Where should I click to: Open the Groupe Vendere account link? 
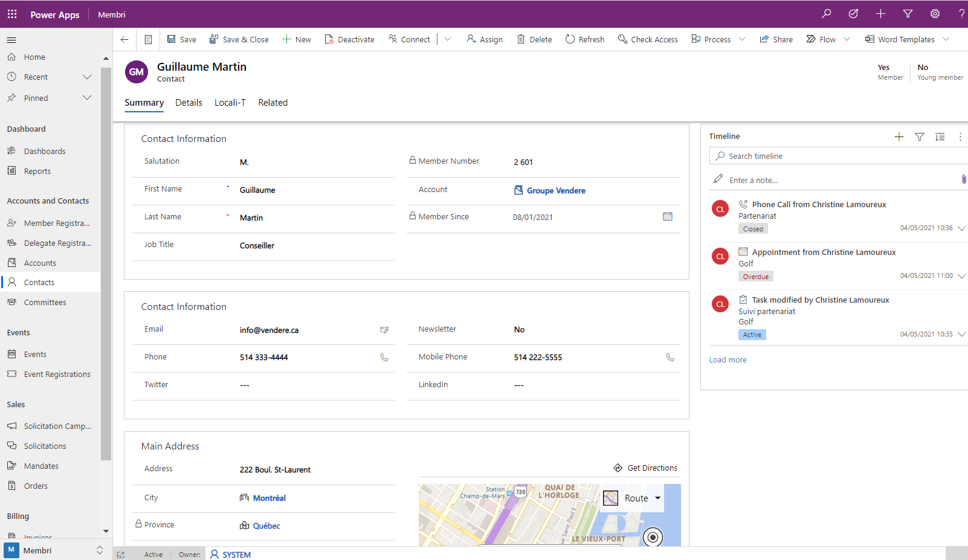coord(555,190)
